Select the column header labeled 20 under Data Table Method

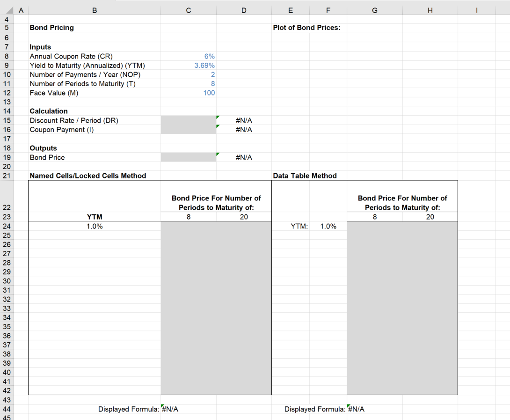430,217
